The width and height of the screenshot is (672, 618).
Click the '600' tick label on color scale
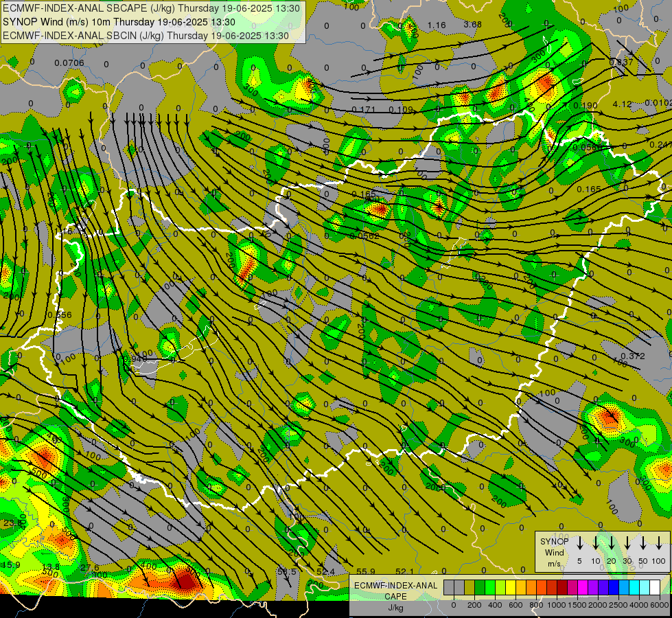click(515, 605)
